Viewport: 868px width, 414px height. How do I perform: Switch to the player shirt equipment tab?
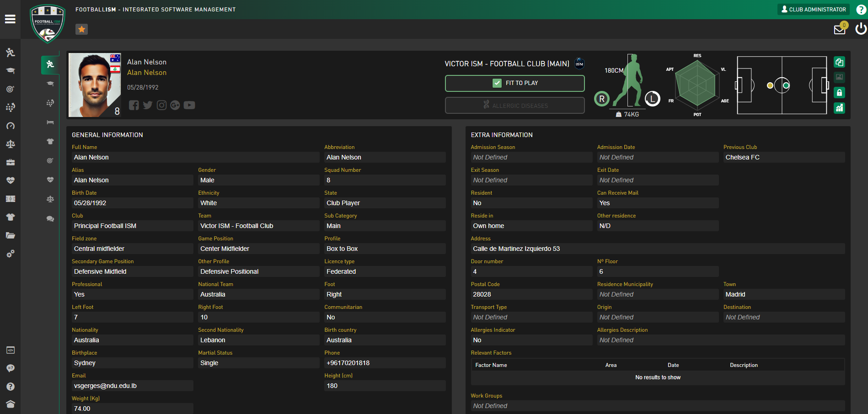click(50, 141)
